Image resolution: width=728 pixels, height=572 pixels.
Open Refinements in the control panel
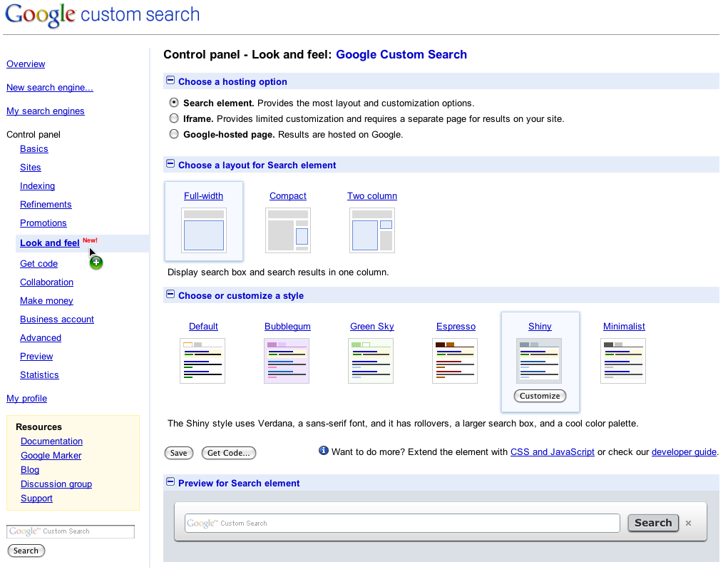[46, 205]
